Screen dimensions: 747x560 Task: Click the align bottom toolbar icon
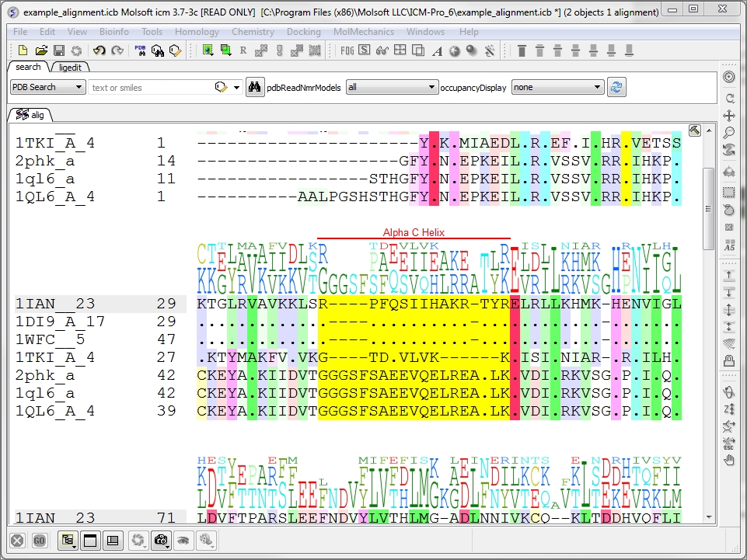pos(629,50)
